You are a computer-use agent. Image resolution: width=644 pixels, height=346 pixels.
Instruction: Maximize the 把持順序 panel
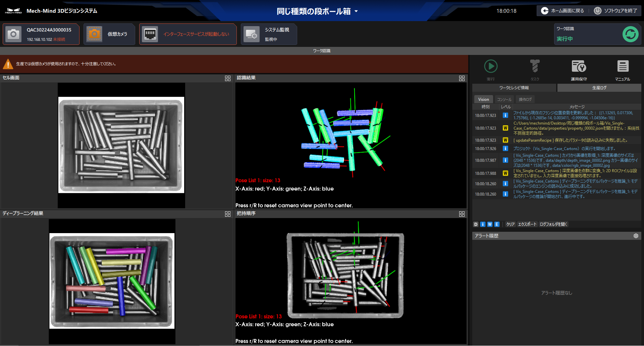[462, 214]
